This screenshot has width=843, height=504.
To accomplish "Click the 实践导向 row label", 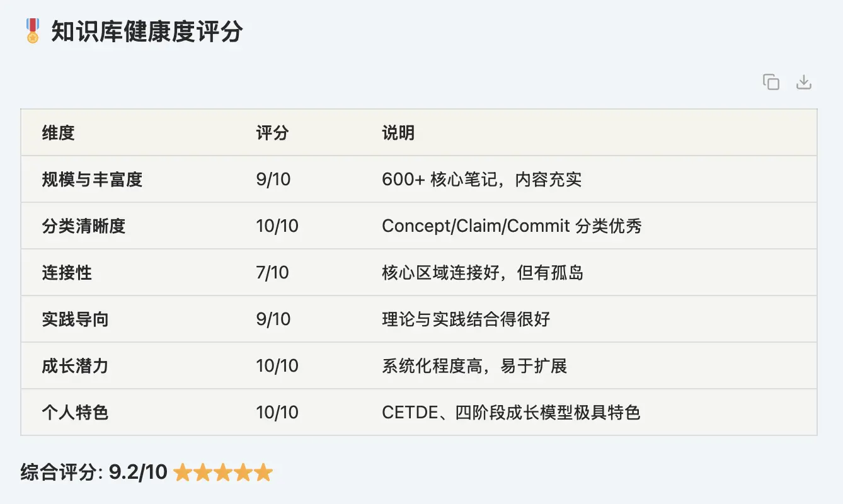I will coord(75,319).
